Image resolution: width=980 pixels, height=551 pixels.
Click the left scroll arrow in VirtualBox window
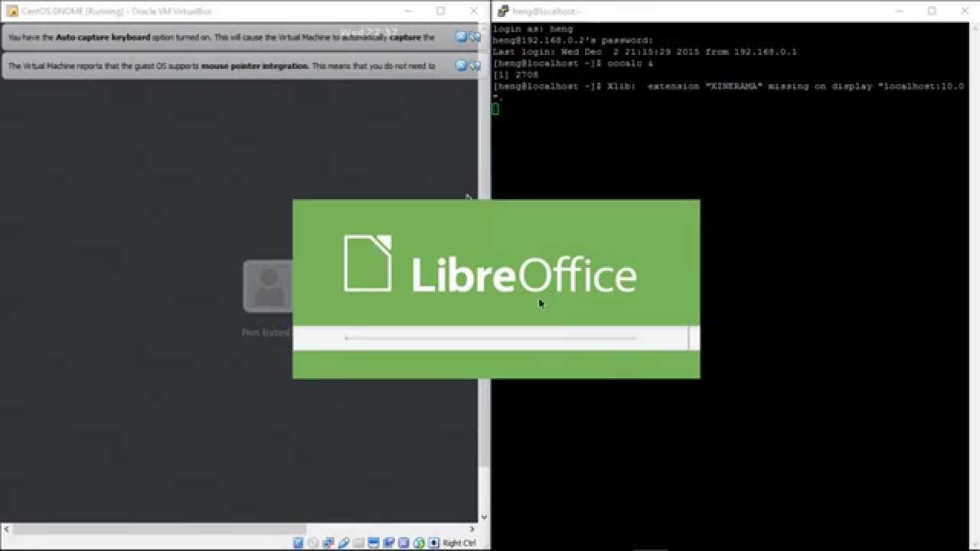point(6,529)
